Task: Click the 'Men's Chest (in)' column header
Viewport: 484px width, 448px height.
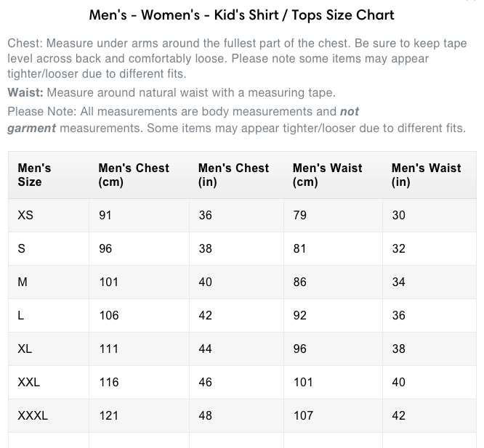Action: click(x=233, y=175)
